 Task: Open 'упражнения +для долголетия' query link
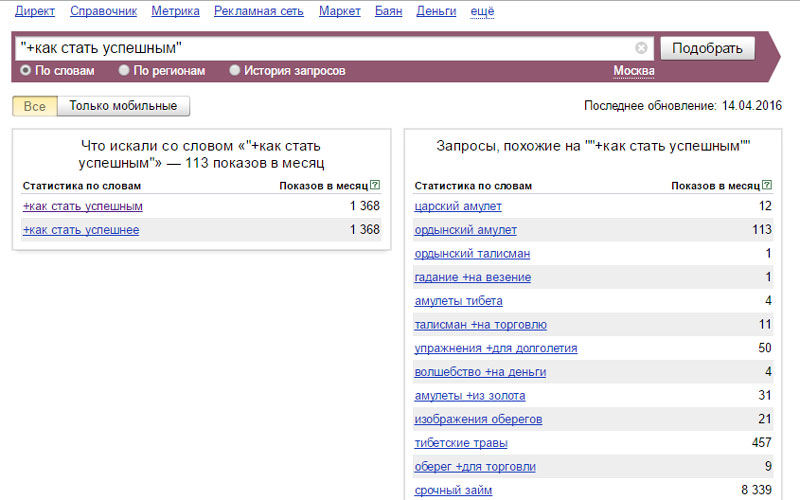pos(495,348)
